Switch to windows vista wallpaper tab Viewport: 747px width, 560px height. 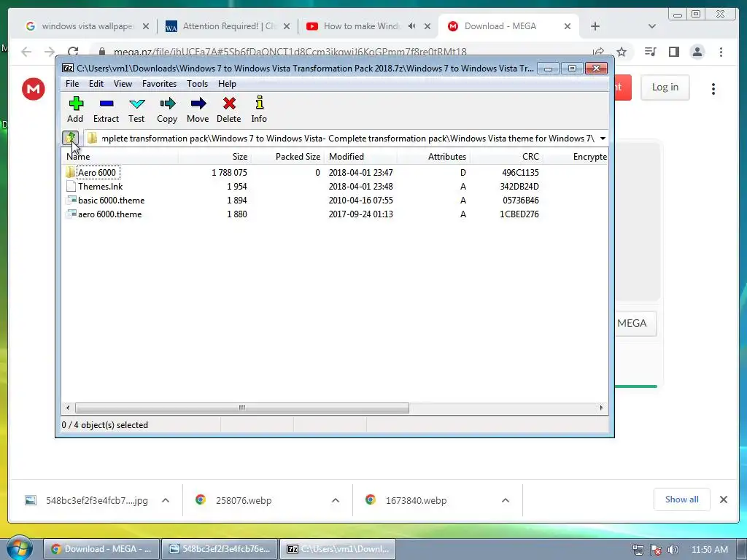88,26
